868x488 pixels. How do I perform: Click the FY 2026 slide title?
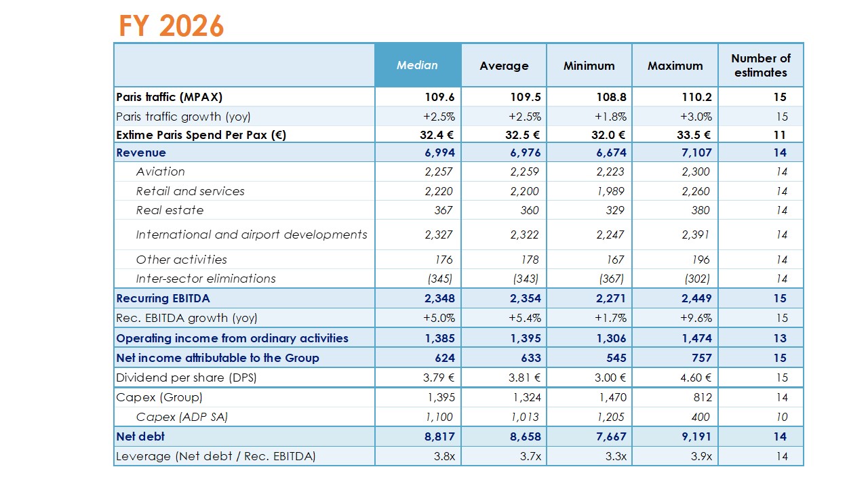[171, 26]
